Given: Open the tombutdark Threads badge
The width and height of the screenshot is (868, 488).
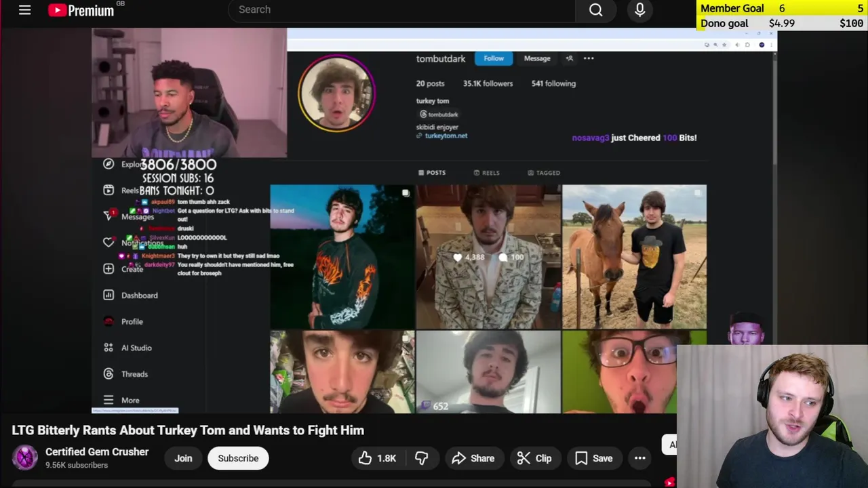Looking at the screenshot, I should 439,115.
